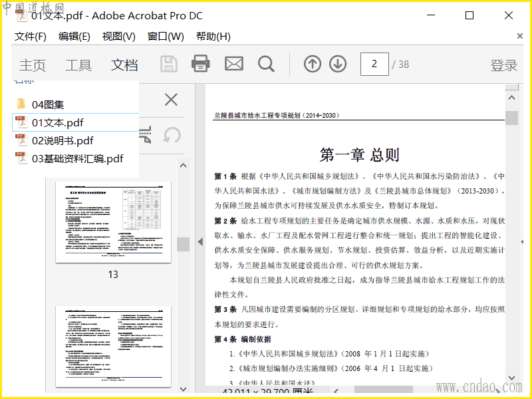This screenshot has height=399, width=532.
Task: Open the search magnifier tool
Action: point(266,64)
